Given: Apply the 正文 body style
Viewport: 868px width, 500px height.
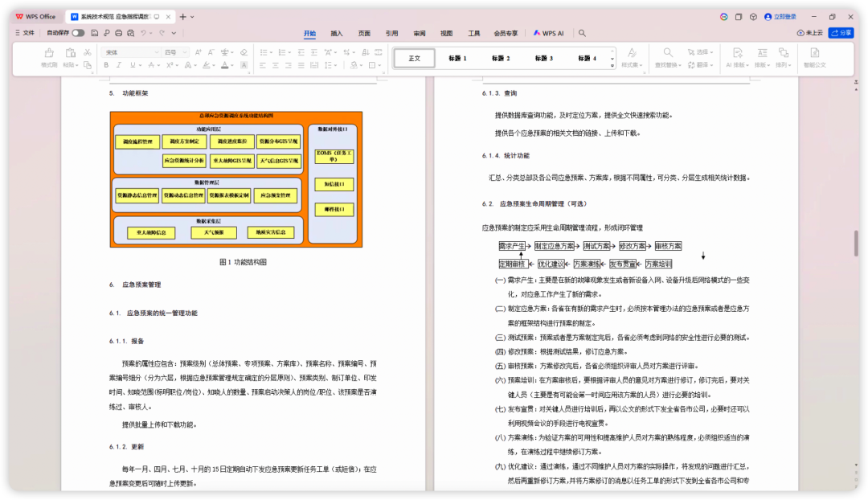Looking at the screenshot, I should click(x=415, y=58).
